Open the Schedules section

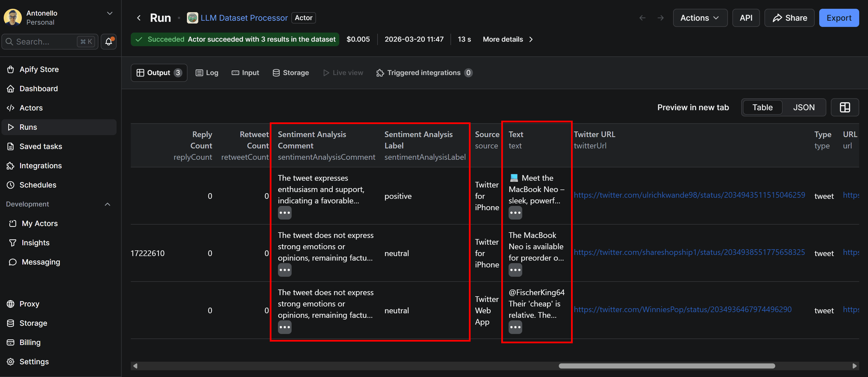tap(38, 184)
